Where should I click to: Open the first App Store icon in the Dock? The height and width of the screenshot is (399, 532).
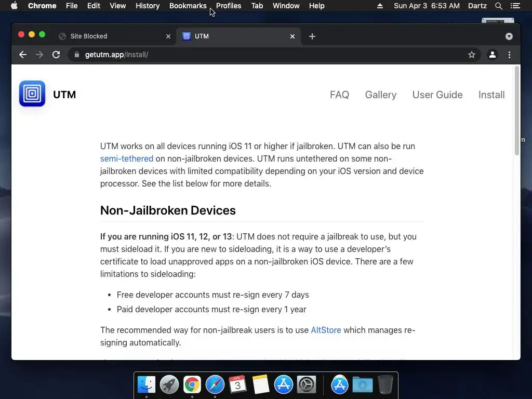tap(283, 385)
